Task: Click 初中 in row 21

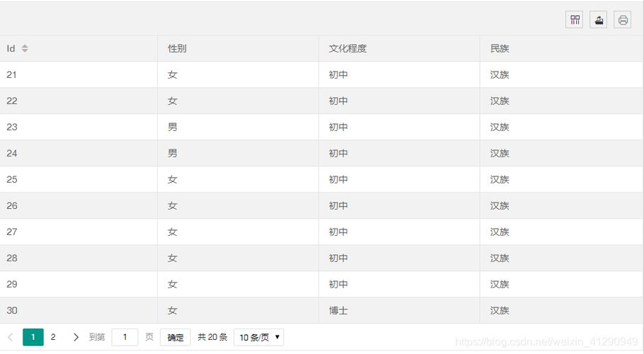Action: point(338,75)
